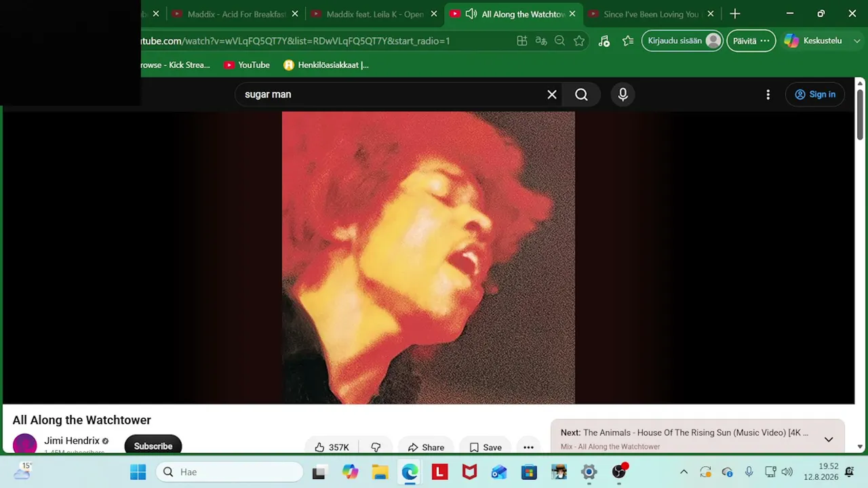Share the Jimi Hendrix video
Screen dimensions: 868x488
tap(426, 447)
